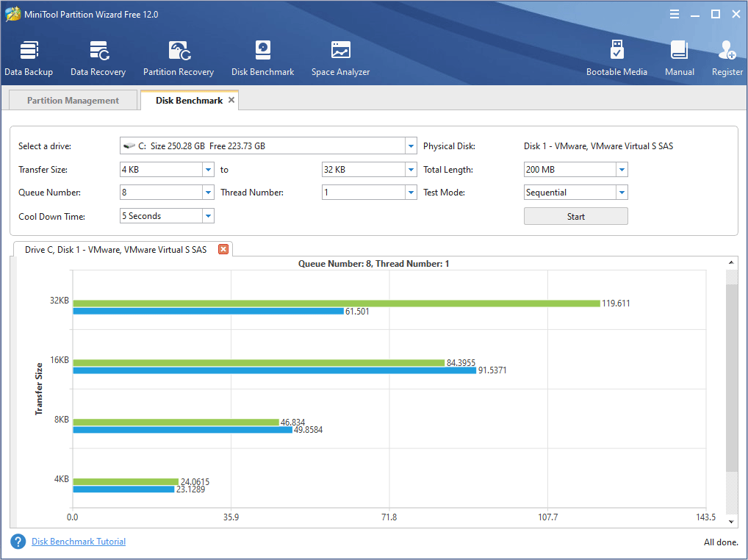The width and height of the screenshot is (748, 560).
Task: Click the chart scrollbar up arrow
Action: [x=731, y=262]
